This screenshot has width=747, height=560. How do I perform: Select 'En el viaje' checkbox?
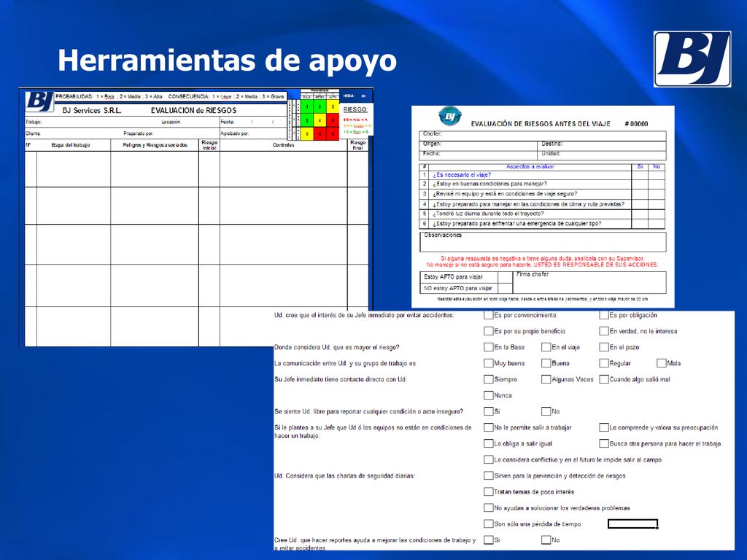(x=546, y=347)
